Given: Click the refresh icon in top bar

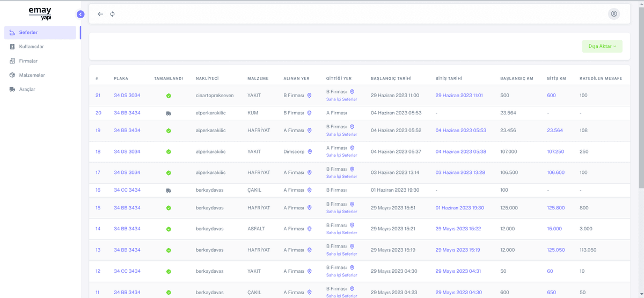Looking at the screenshot, I should [x=112, y=14].
